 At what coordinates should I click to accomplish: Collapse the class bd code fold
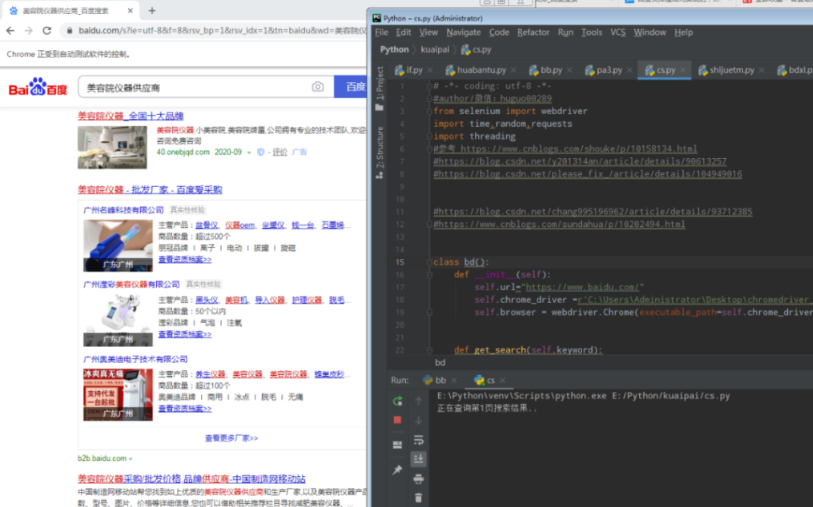click(x=429, y=262)
